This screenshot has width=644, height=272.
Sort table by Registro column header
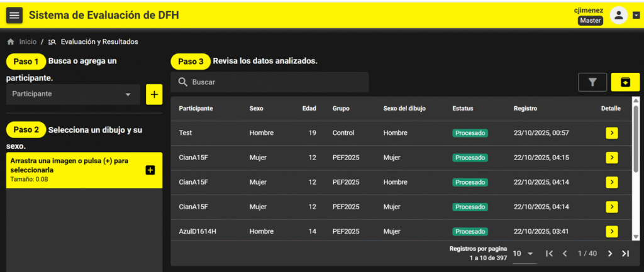click(x=525, y=109)
